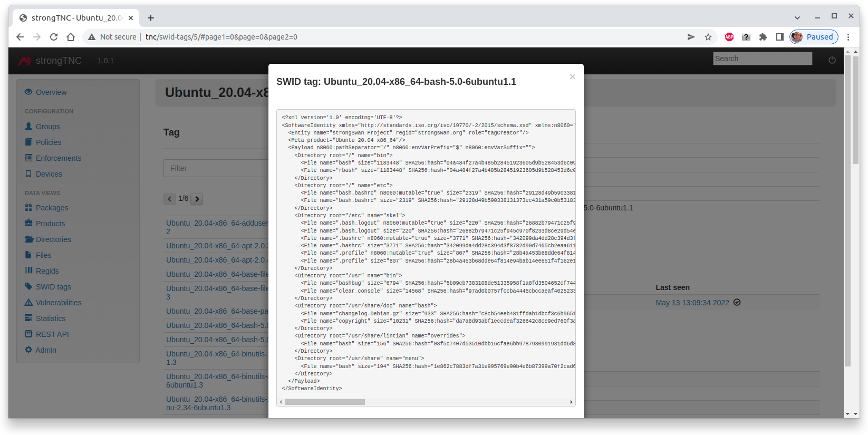Screen dimensions: 868x435
Task: Click the question mark extension icon
Action: 746,37
